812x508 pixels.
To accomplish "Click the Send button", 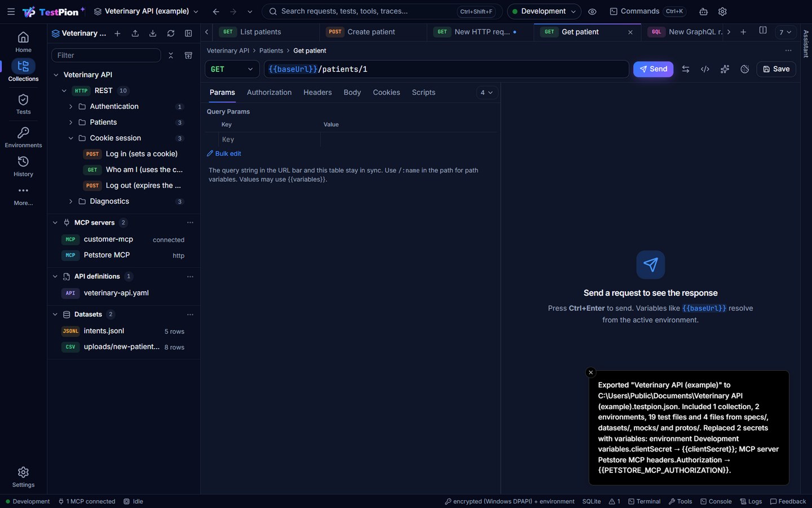I will [x=653, y=69].
